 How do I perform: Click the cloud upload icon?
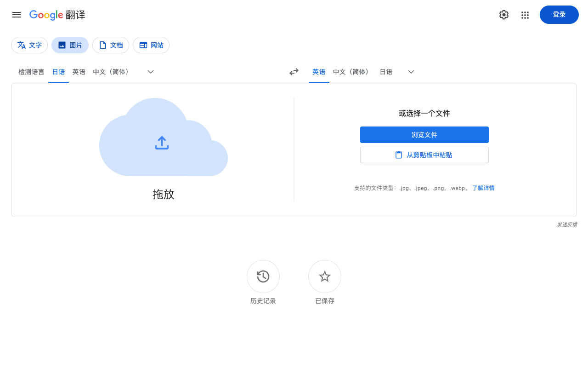pyautogui.click(x=162, y=143)
